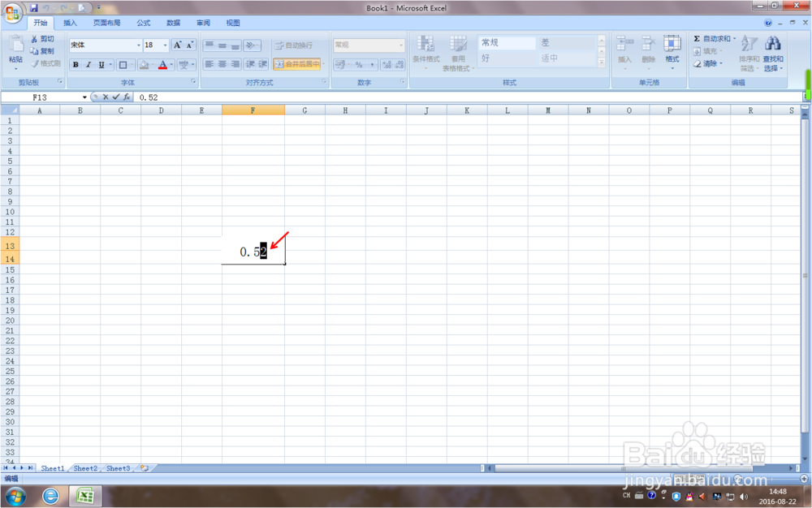Apply percent style format

pyautogui.click(x=359, y=65)
